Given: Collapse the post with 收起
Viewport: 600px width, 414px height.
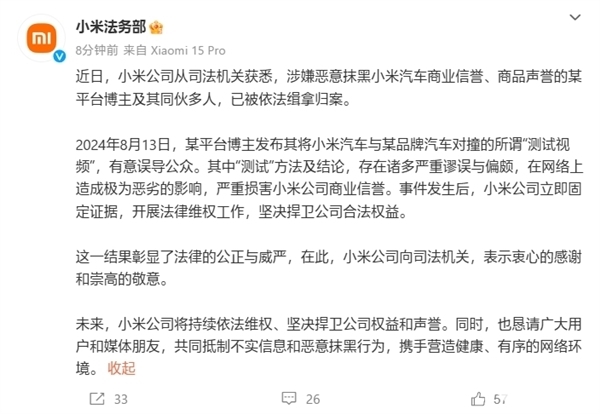Looking at the screenshot, I should [x=121, y=369].
